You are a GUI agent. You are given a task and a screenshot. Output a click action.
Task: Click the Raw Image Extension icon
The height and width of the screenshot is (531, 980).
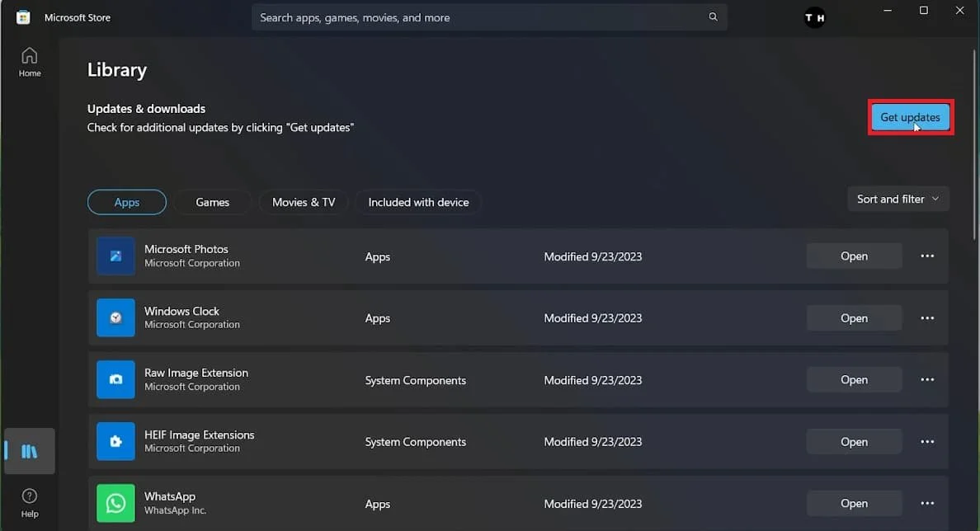coord(115,380)
